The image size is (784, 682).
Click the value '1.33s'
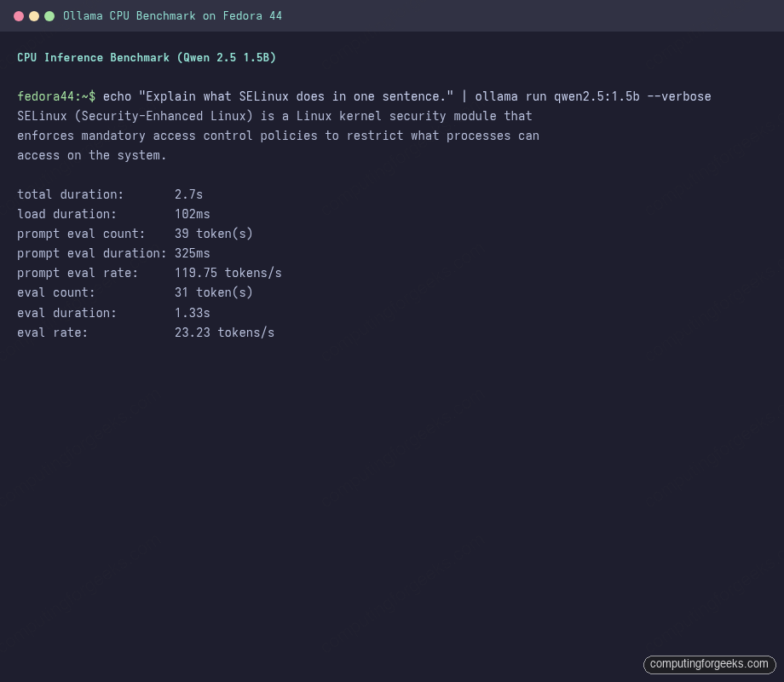pyautogui.click(x=192, y=313)
